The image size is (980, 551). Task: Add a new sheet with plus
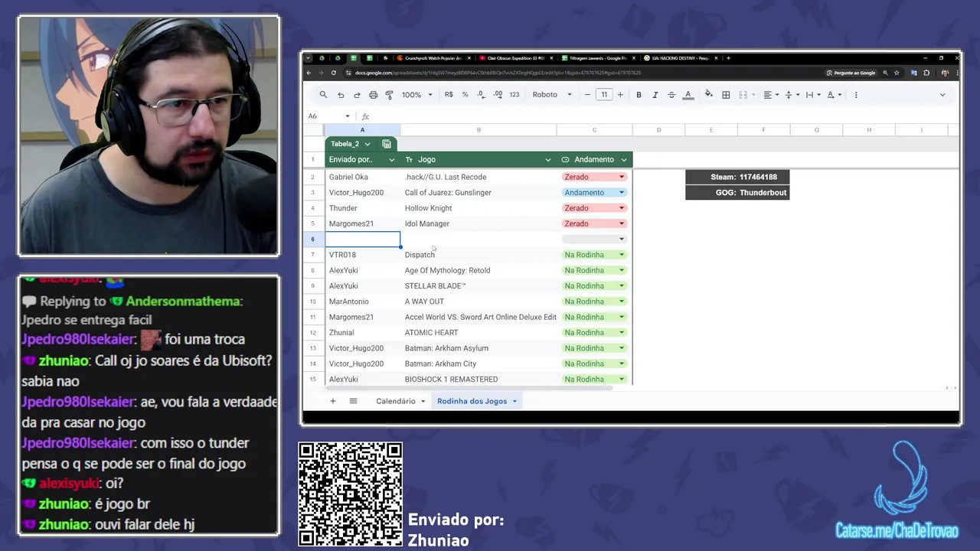pyautogui.click(x=332, y=401)
